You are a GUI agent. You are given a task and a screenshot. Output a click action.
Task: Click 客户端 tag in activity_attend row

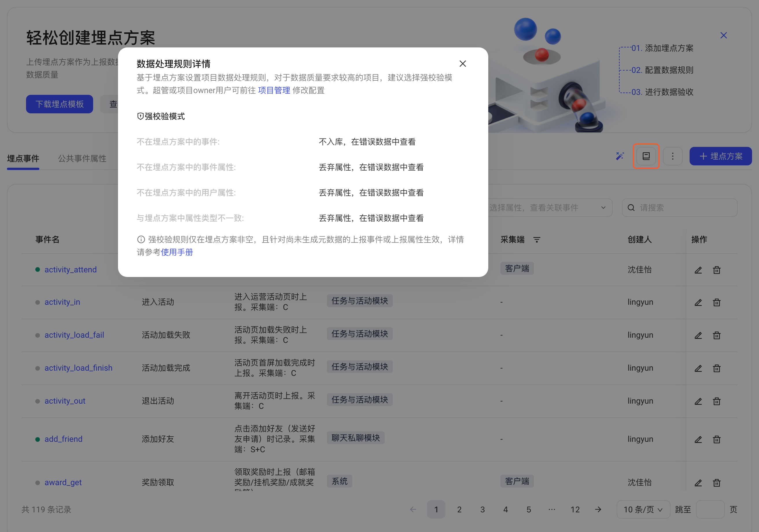[517, 268]
